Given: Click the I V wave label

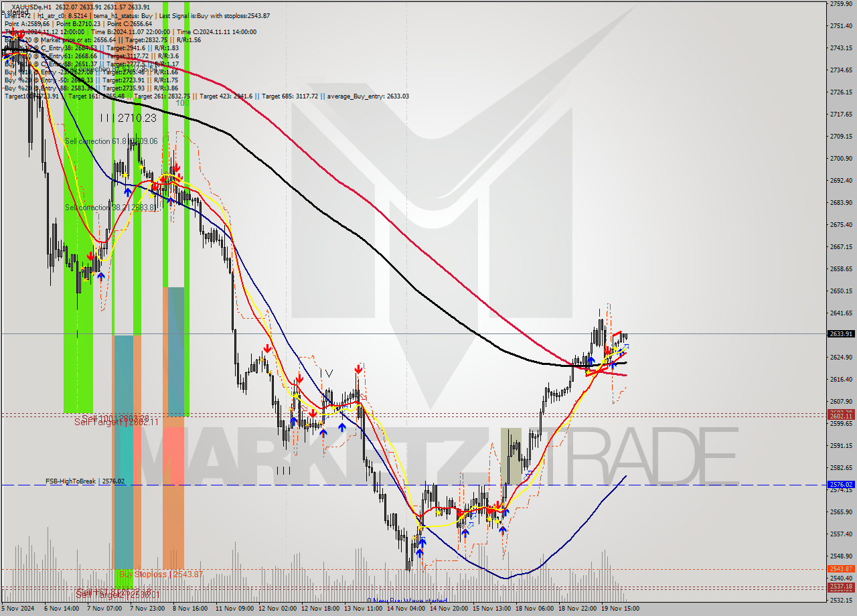Looking at the screenshot, I should click(x=325, y=374).
